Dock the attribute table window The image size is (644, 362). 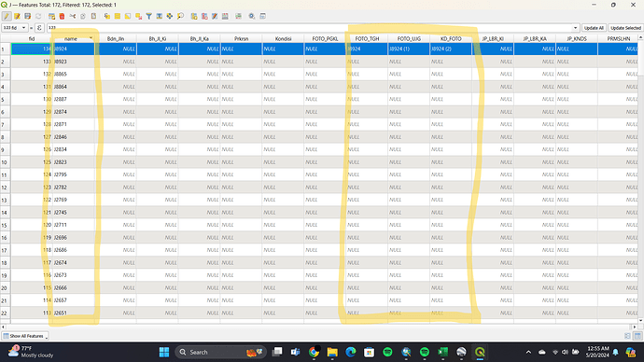(x=263, y=17)
